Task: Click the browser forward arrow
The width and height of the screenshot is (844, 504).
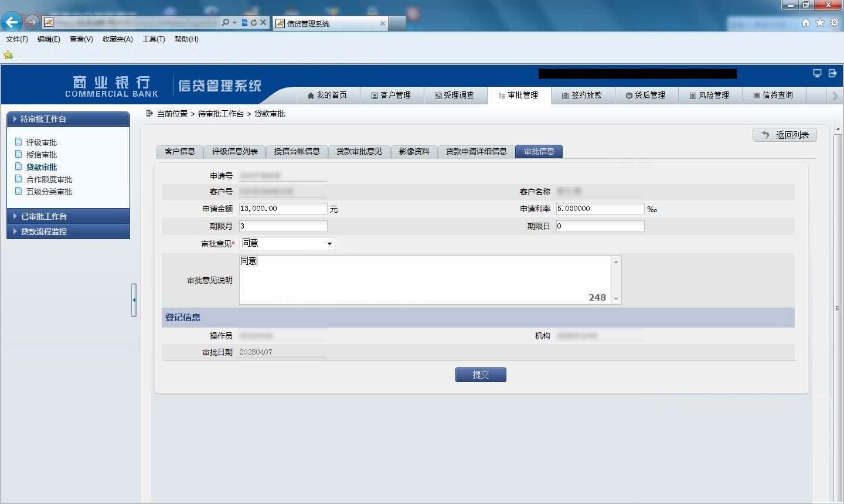Action: point(32,22)
